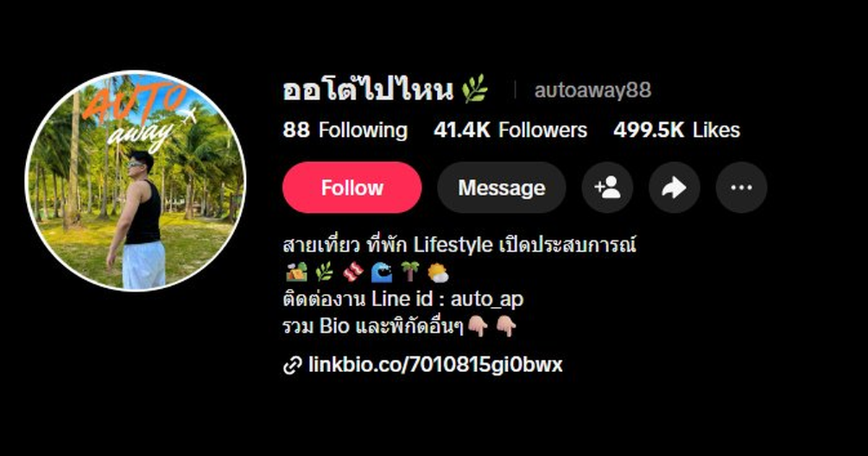868x456 pixels.
Task: Click the add-person suggested accounts icon
Action: pos(608,187)
